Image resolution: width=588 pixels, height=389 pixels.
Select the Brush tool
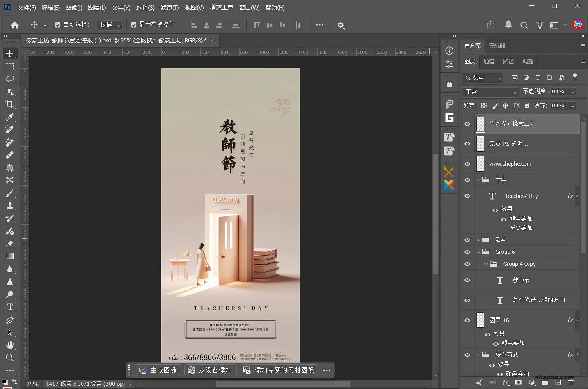[x=10, y=193]
